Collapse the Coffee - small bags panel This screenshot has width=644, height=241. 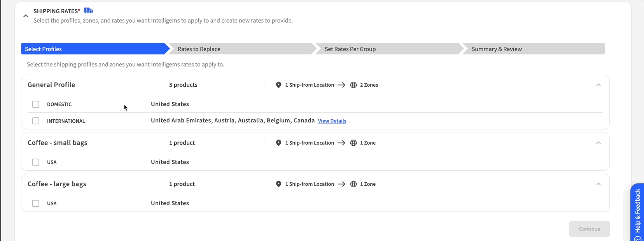click(x=598, y=143)
